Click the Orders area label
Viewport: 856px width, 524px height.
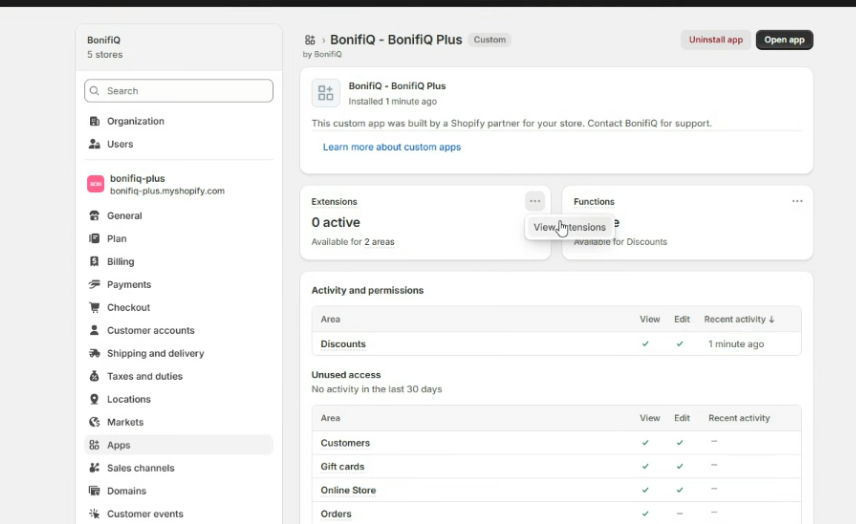[336, 514]
